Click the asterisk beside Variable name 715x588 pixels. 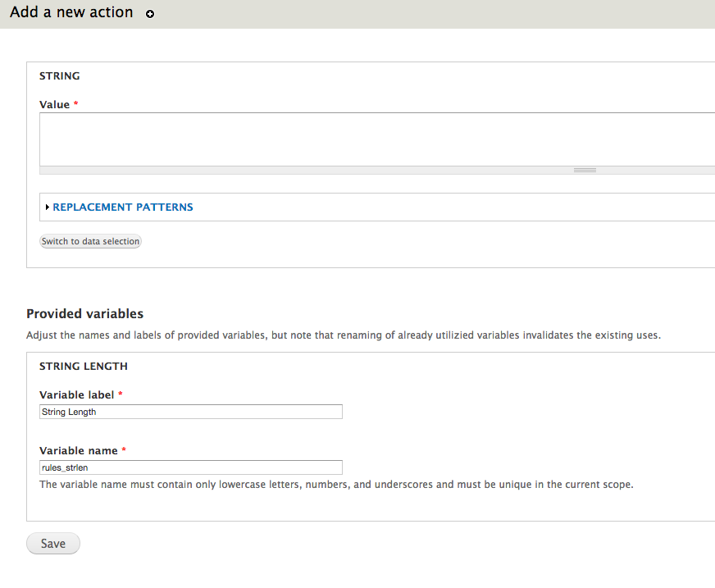(125, 450)
